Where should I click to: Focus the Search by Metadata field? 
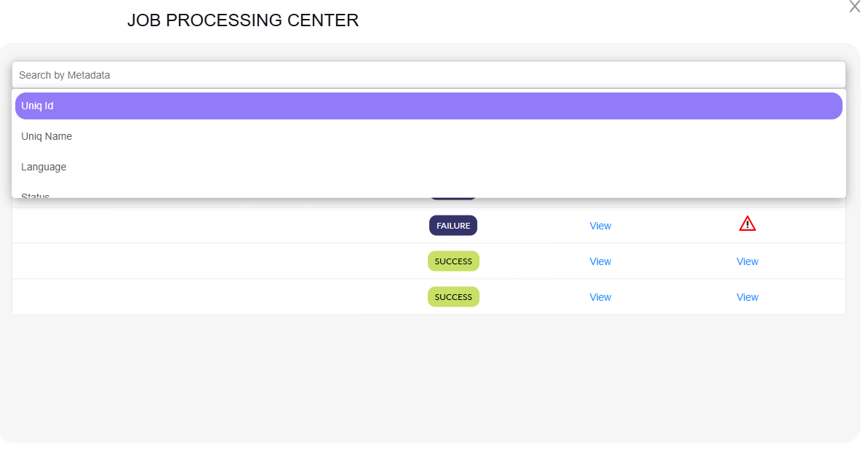pyautogui.click(x=429, y=75)
